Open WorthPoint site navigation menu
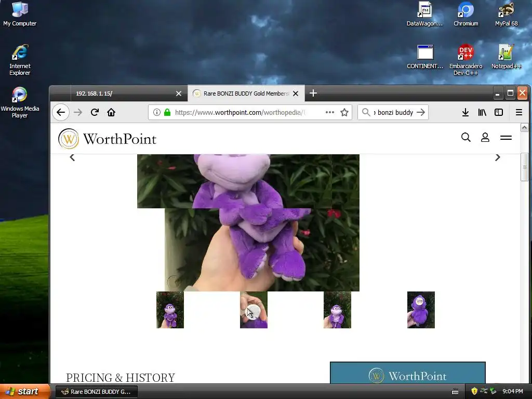 point(506,137)
